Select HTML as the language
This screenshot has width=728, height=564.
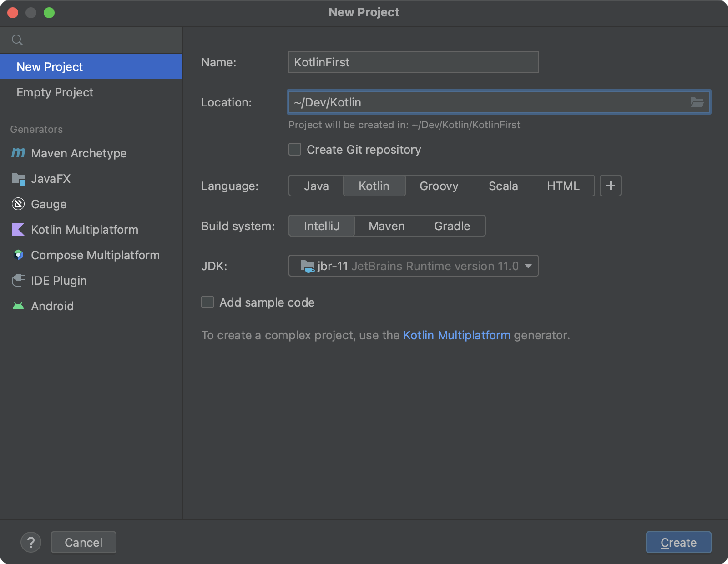(x=563, y=186)
